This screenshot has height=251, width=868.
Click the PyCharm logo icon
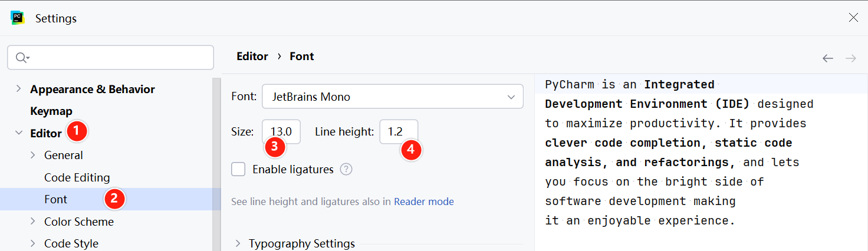pyautogui.click(x=18, y=18)
